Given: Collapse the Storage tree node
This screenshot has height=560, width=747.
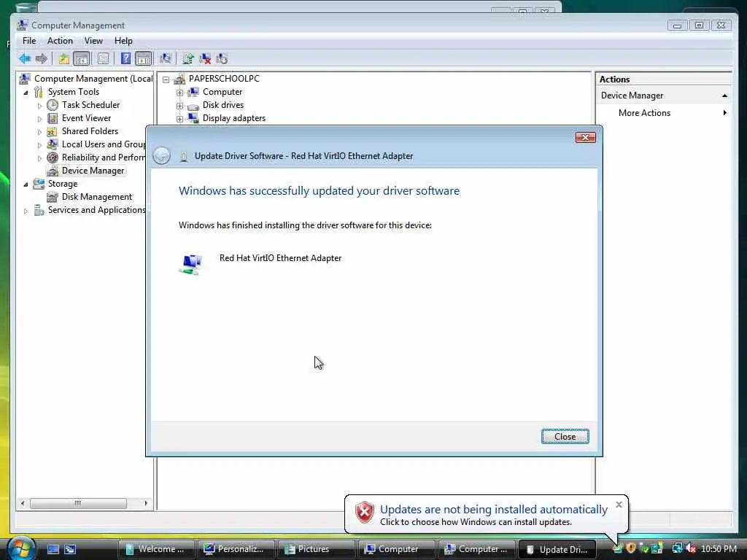Looking at the screenshot, I should tap(26, 184).
